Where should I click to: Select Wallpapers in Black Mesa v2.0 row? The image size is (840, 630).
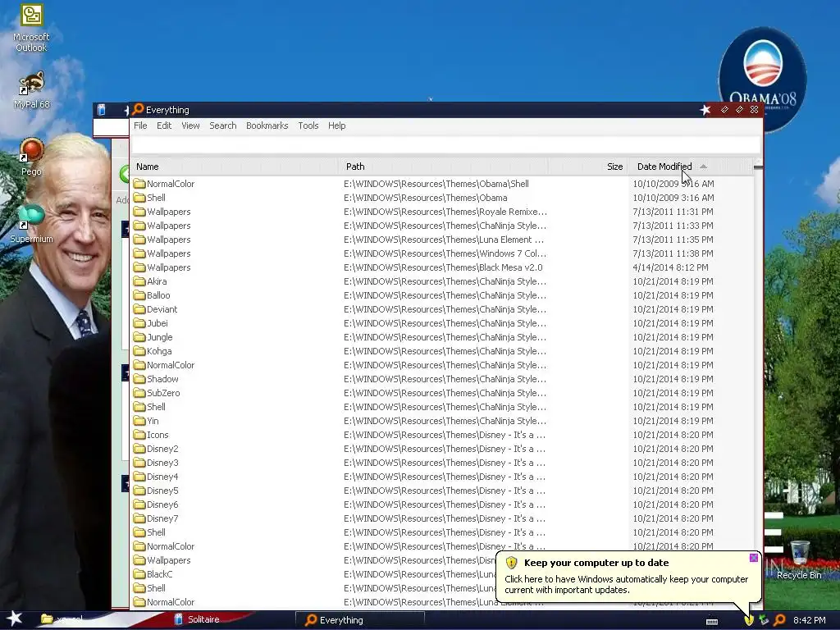(x=442, y=267)
